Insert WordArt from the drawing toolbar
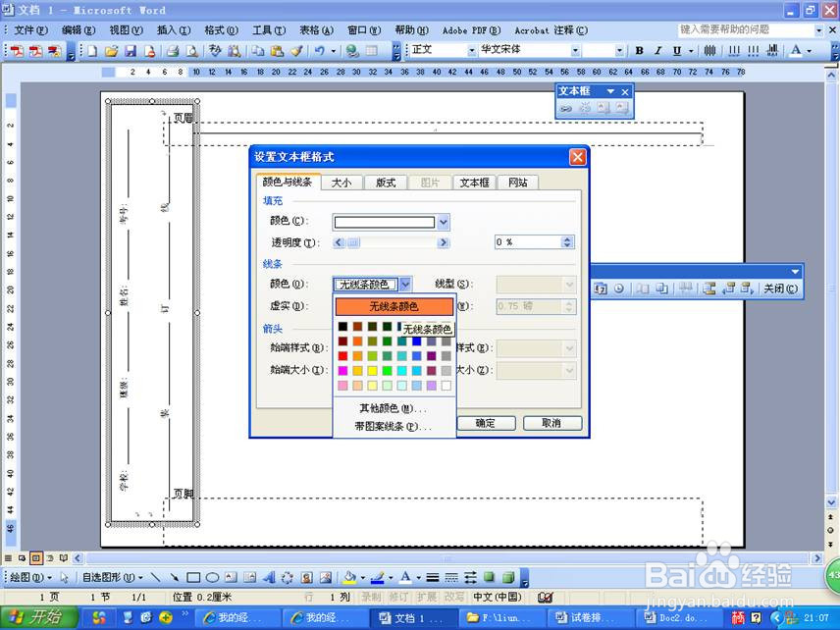The height and width of the screenshot is (630, 840). 269,577
